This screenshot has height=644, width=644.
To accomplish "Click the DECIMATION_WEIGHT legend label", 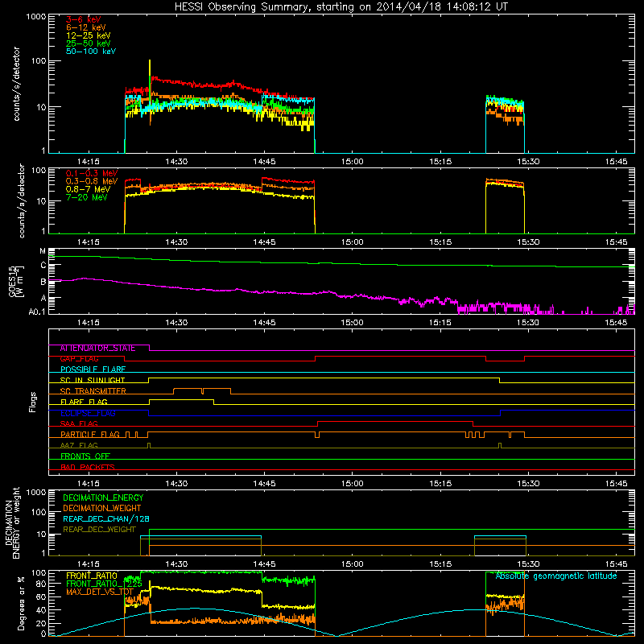I will (x=102, y=508).
